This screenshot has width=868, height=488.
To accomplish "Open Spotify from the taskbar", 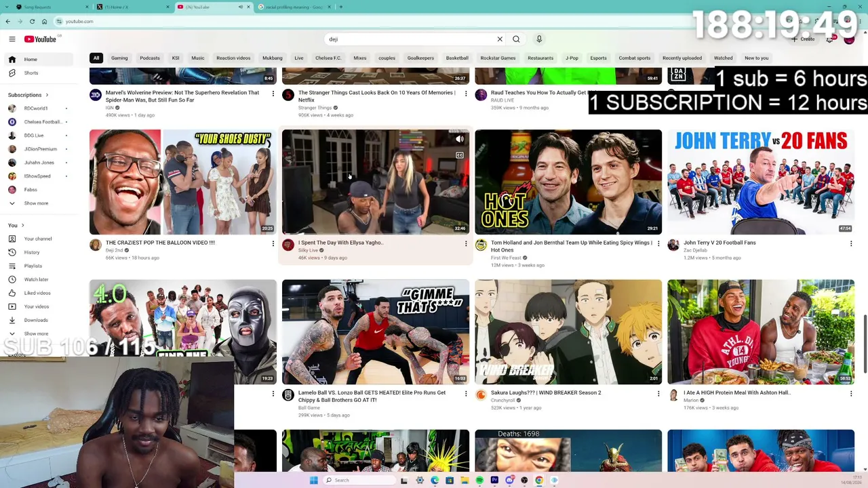I will coord(479,480).
